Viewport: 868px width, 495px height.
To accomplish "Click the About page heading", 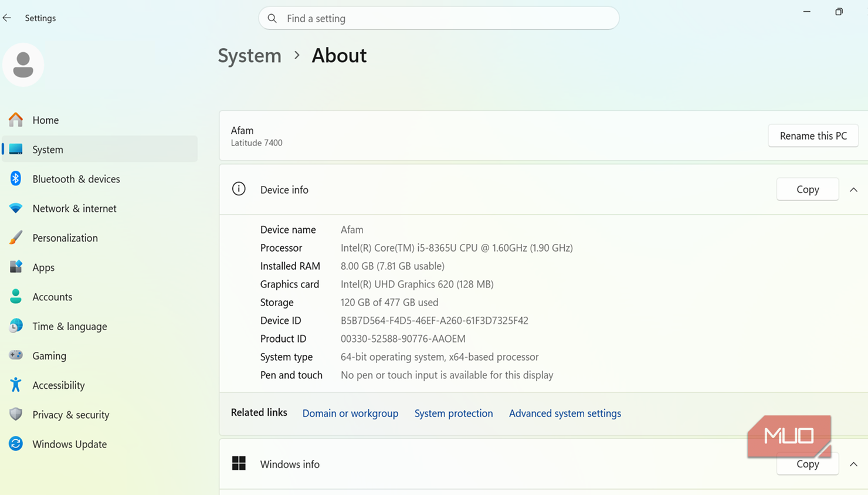I will click(339, 55).
